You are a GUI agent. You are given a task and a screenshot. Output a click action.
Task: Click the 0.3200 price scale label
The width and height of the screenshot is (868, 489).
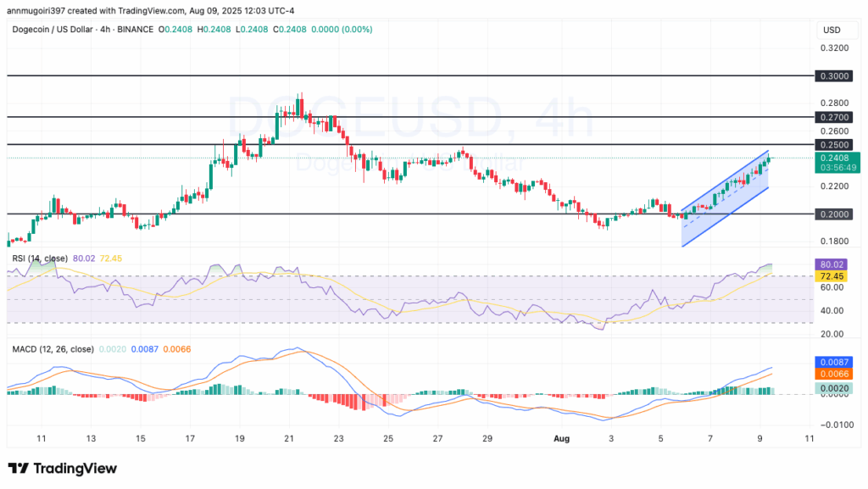834,48
